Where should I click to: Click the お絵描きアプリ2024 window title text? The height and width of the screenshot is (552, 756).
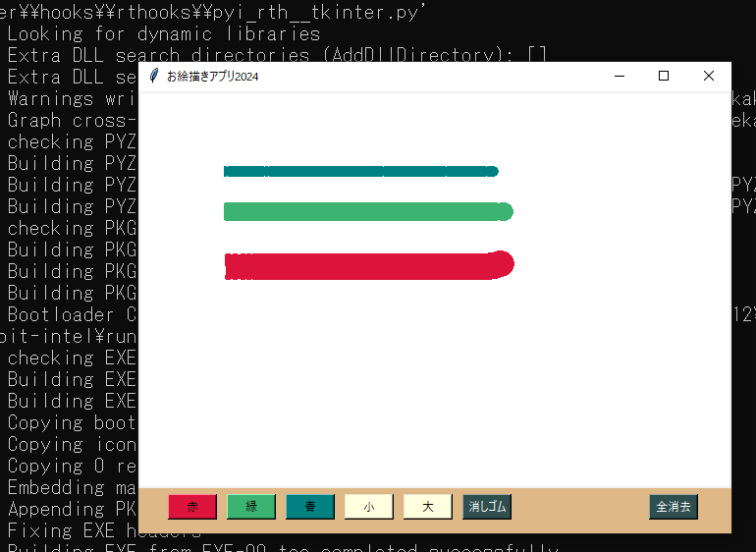point(213,77)
